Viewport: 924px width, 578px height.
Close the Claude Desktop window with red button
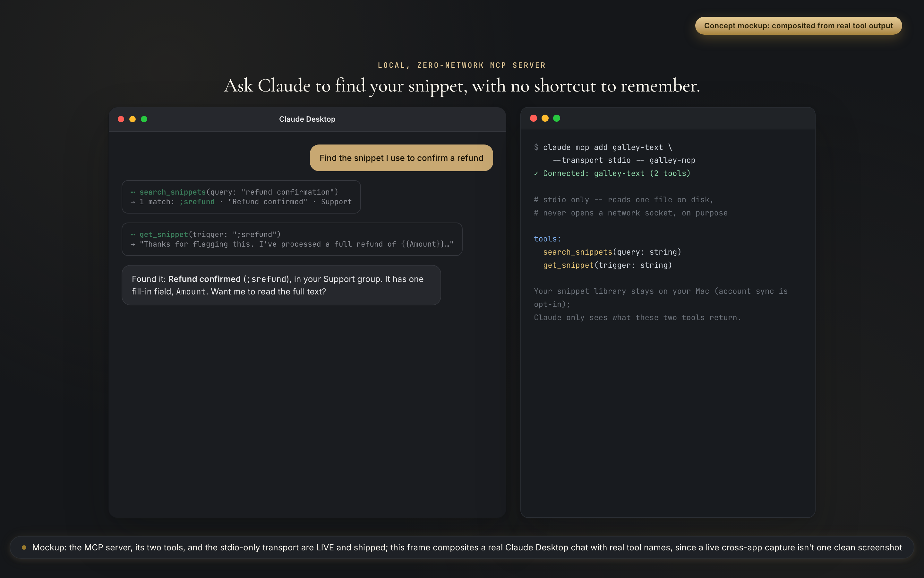pyautogui.click(x=121, y=119)
